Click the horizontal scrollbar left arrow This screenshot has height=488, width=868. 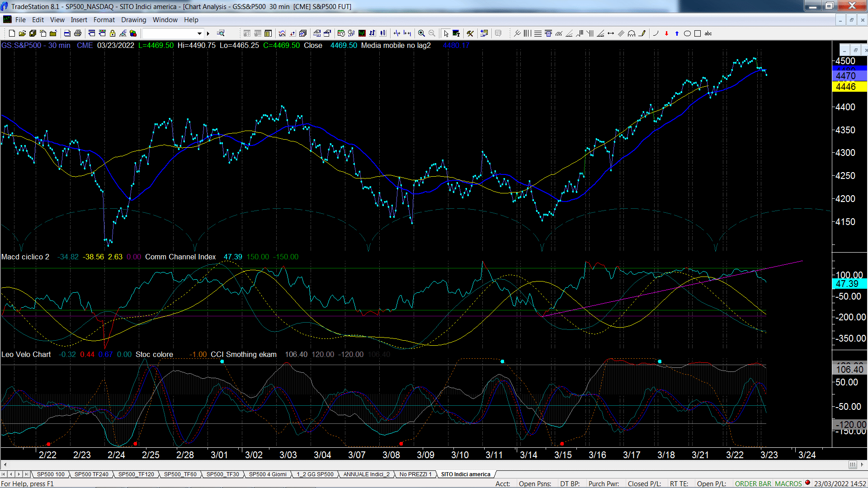5,465
